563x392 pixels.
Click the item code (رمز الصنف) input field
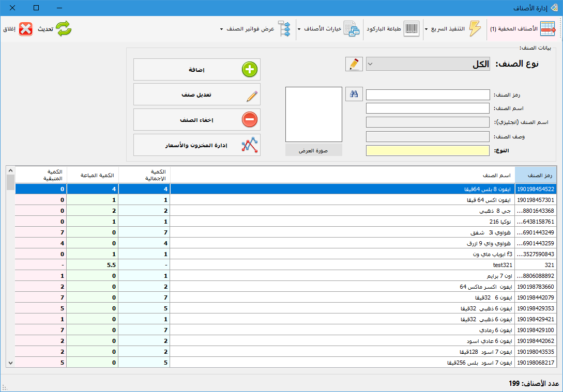(x=428, y=95)
